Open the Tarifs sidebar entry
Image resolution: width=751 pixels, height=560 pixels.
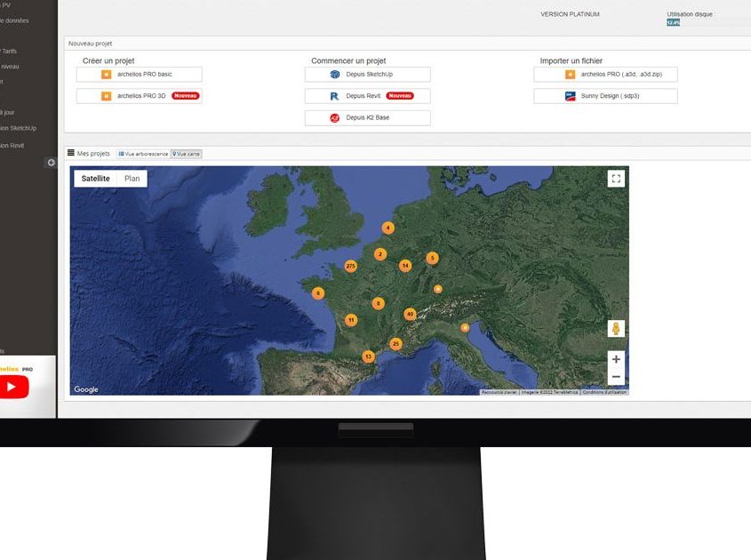coord(9,52)
